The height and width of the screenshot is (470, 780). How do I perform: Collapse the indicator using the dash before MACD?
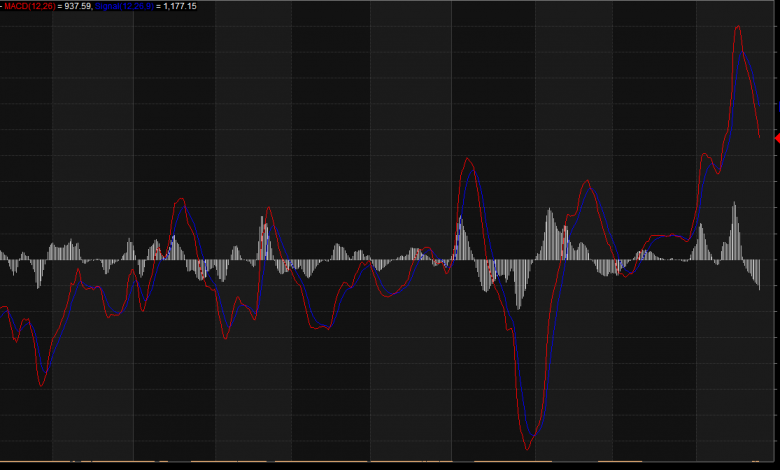(2, 6)
